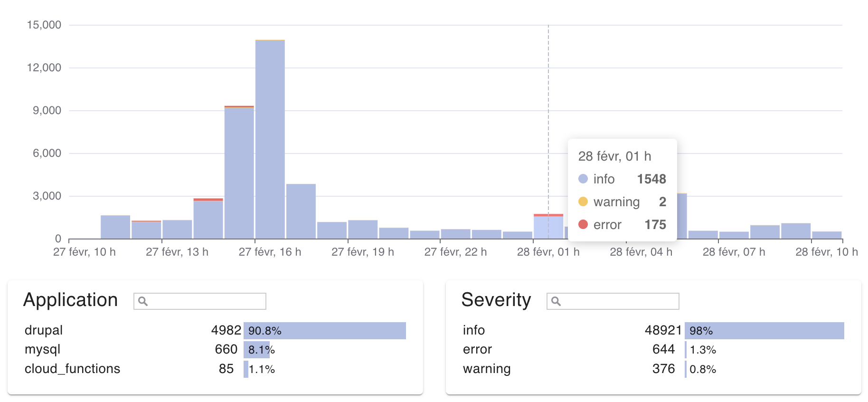Choose cloud_functions in the Application list
This screenshot has width=868, height=402.
[72, 369]
